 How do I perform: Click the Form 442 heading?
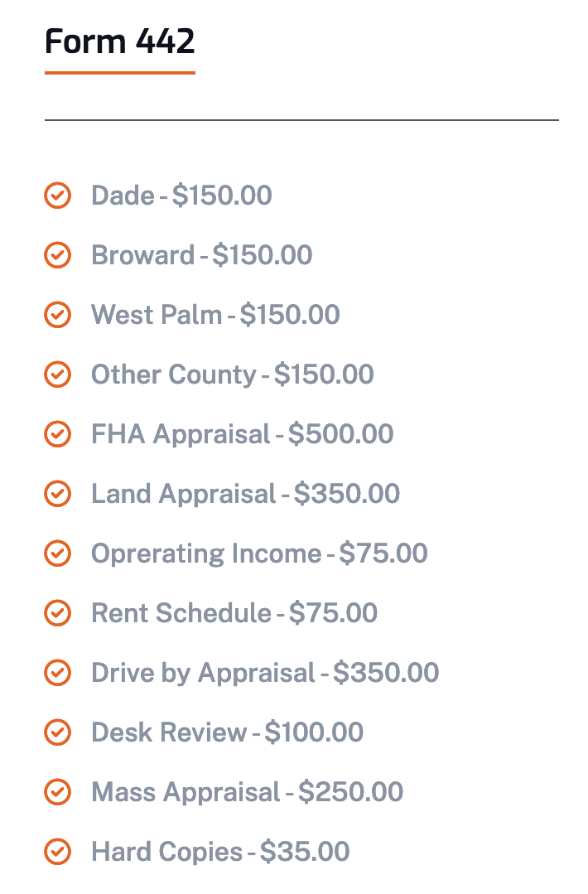click(x=120, y=41)
